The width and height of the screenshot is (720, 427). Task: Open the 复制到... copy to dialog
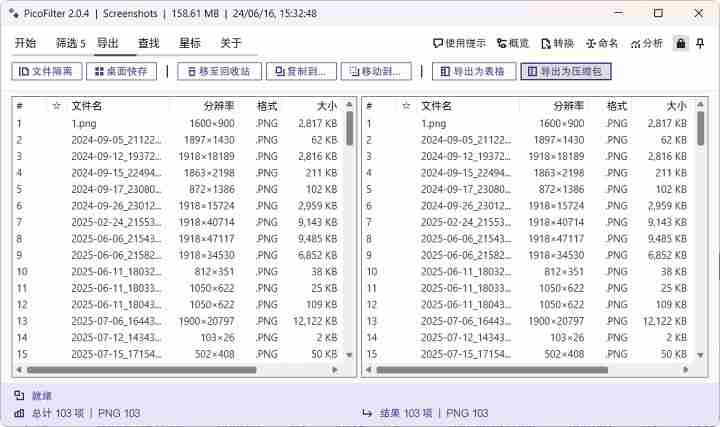(300, 72)
